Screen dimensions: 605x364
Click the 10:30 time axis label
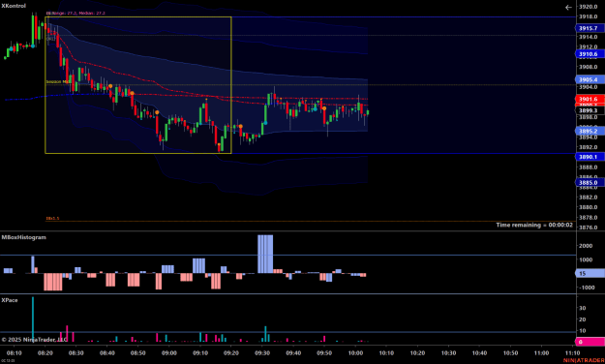point(448,352)
